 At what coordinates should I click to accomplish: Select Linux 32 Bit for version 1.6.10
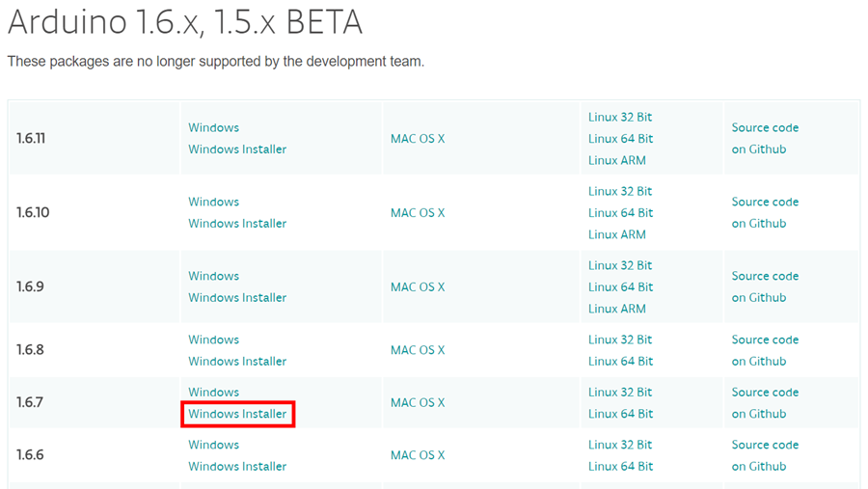tap(620, 191)
